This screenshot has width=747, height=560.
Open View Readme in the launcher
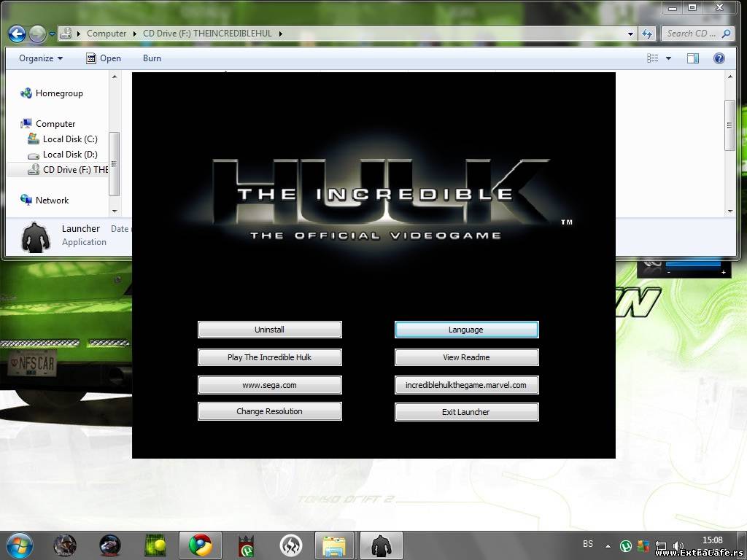pyautogui.click(x=466, y=357)
